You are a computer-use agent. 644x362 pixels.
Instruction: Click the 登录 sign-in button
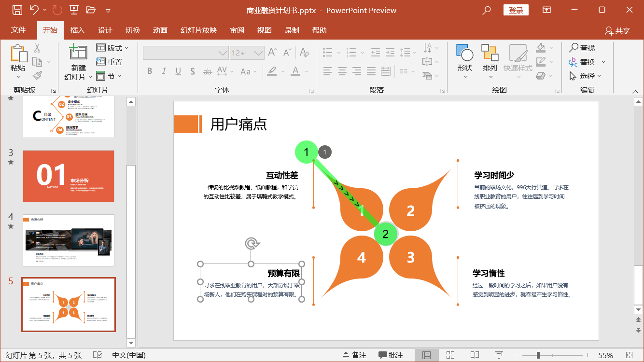pos(516,10)
